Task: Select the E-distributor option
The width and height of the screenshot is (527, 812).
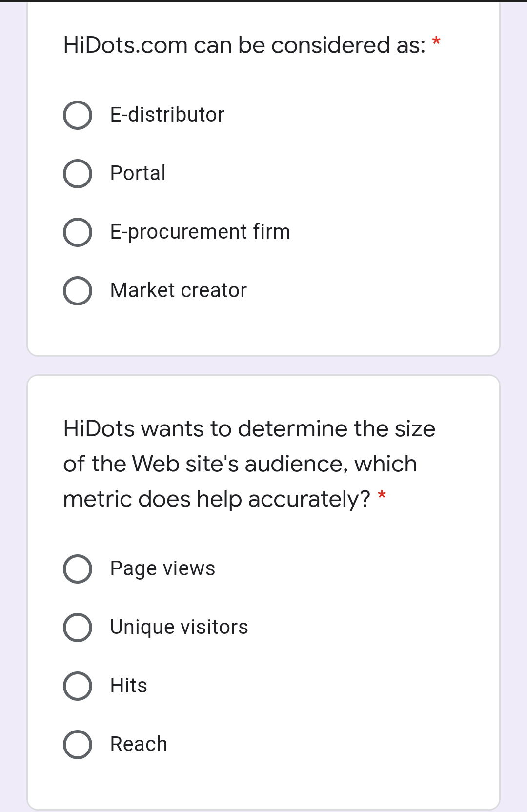Action: coord(78,115)
